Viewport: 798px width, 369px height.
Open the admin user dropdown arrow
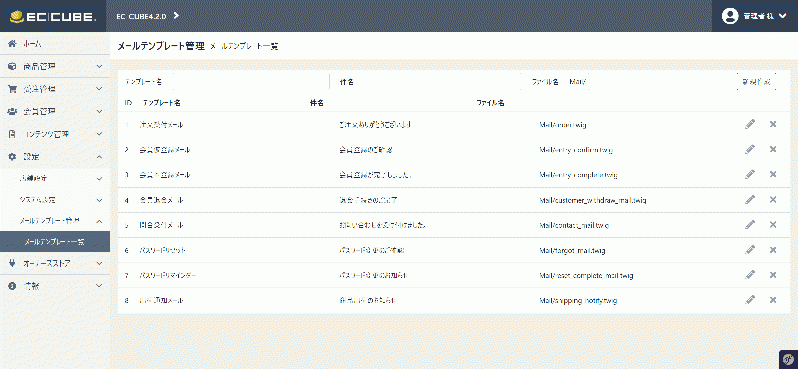point(783,16)
